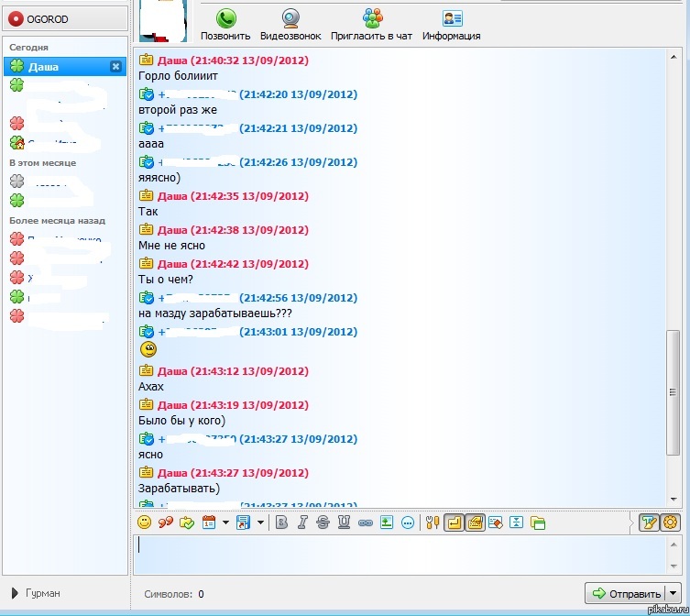Click the OGOROD account button
690x616 pixels.
[65, 19]
